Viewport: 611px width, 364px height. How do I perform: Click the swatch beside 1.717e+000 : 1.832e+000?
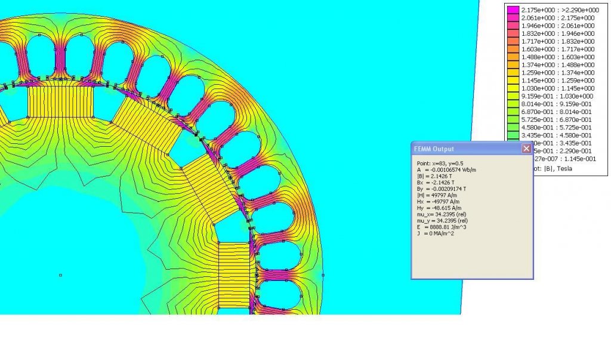click(513, 41)
